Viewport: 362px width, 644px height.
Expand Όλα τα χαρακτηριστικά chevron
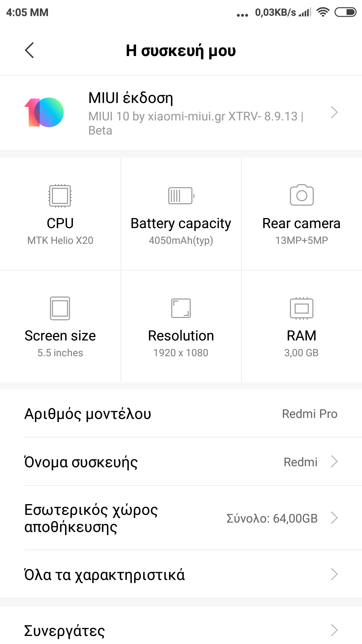(334, 574)
